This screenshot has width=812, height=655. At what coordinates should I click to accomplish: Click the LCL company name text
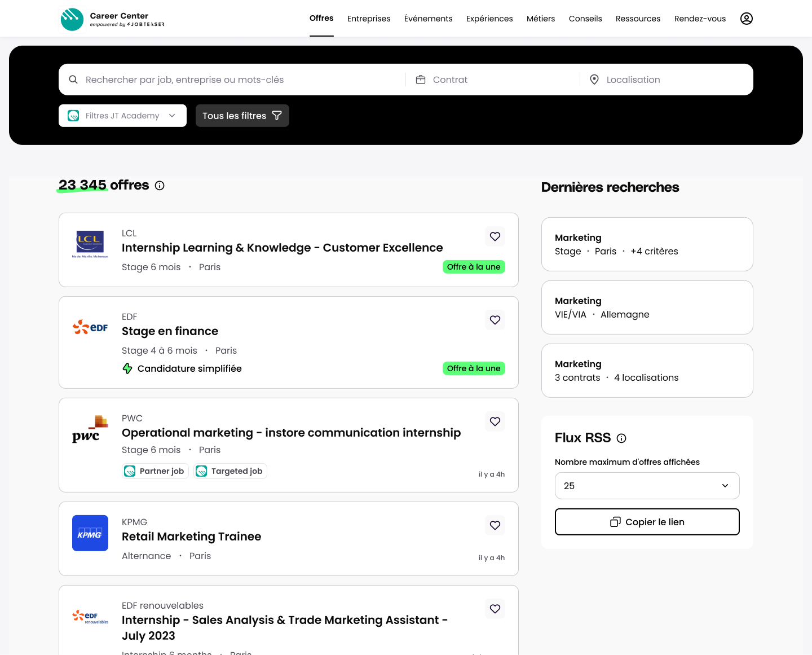[129, 233]
